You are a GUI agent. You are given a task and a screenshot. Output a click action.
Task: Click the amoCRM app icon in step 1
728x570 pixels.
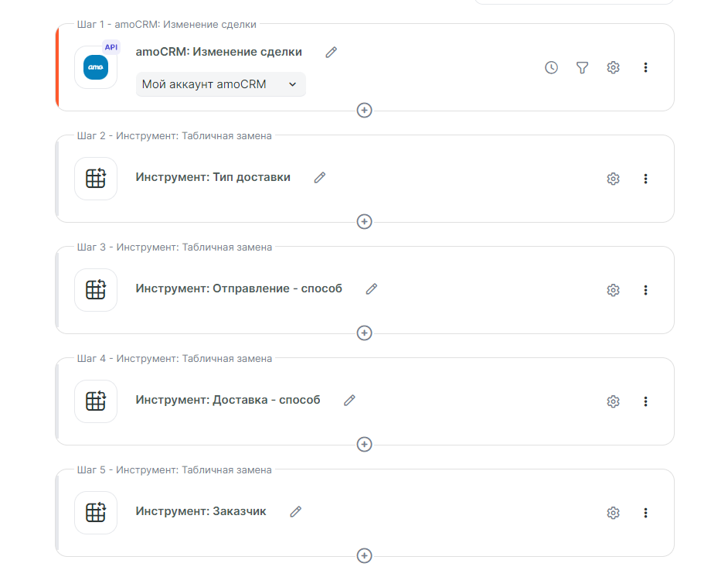click(x=96, y=67)
